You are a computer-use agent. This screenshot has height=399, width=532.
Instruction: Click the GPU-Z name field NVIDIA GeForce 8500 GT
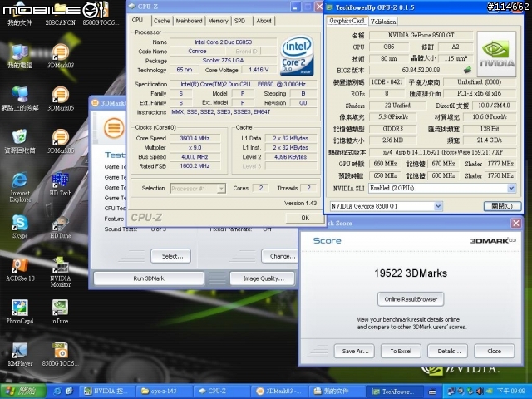tap(421, 35)
